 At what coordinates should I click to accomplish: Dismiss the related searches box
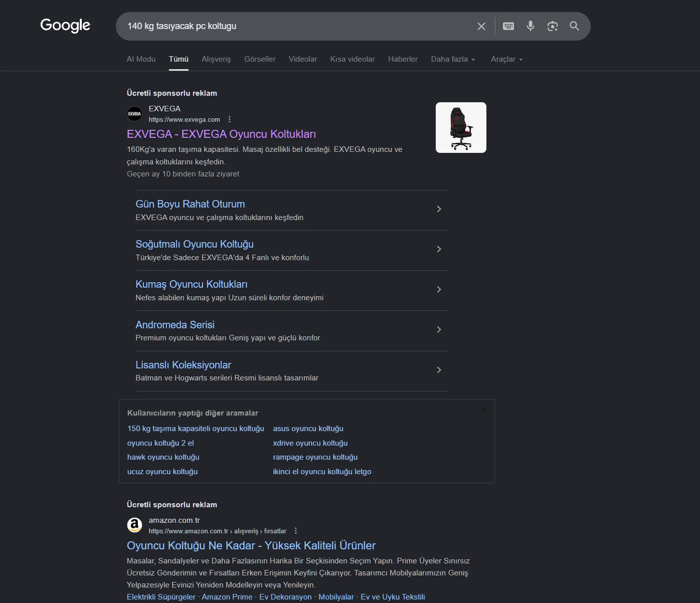point(483,411)
